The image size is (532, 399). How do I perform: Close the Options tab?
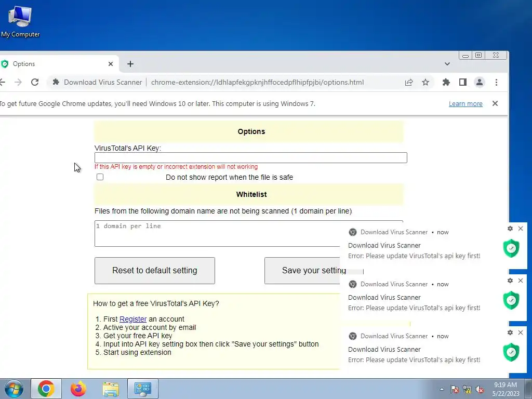[111, 64]
